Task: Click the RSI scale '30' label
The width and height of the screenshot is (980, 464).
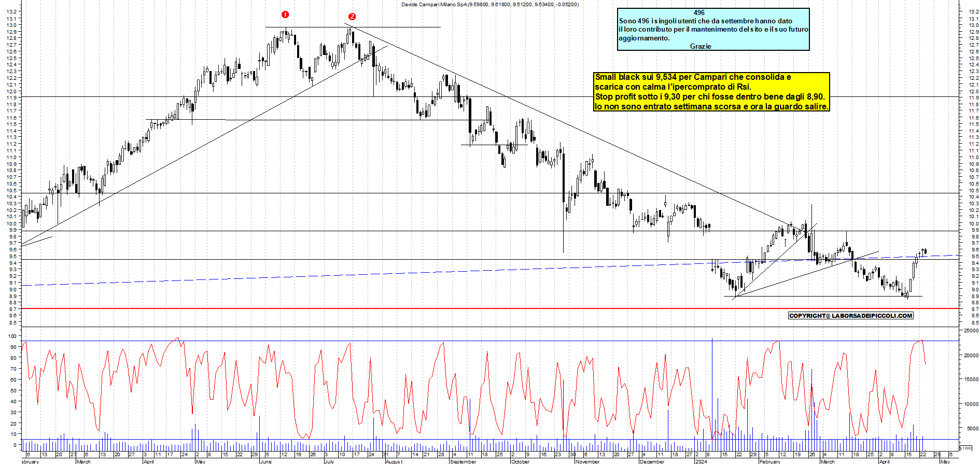Action: (x=13, y=412)
